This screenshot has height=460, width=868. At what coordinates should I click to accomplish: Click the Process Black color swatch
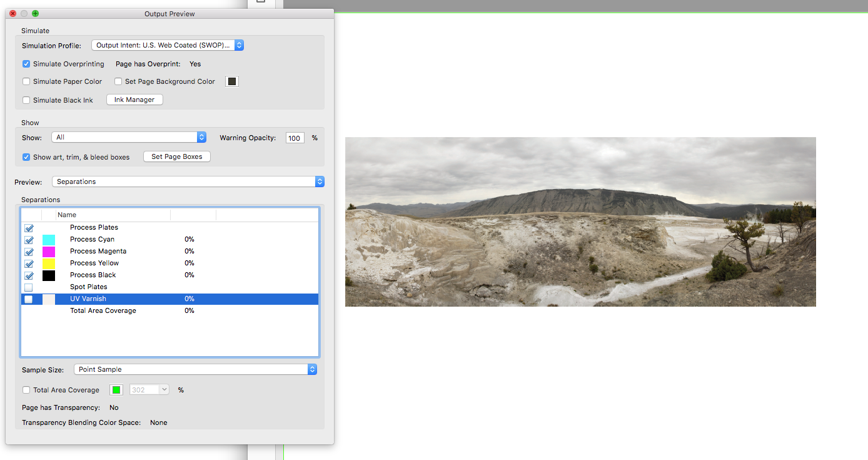tap(49, 275)
